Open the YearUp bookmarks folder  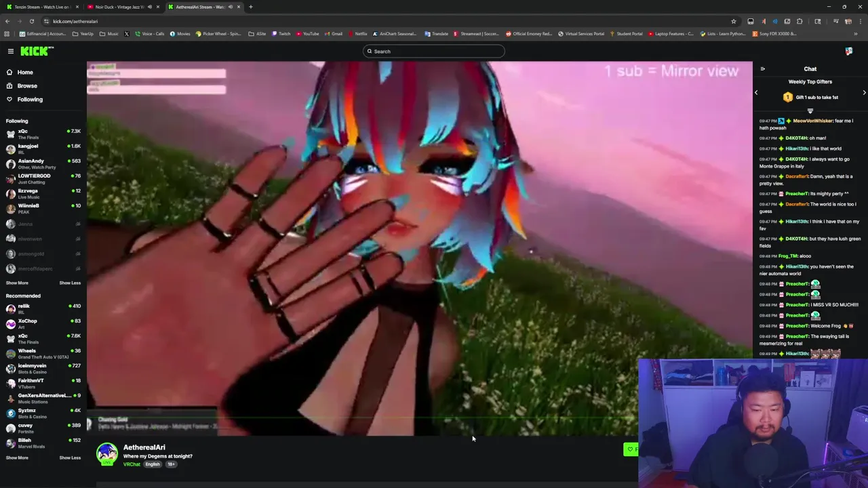pos(83,34)
